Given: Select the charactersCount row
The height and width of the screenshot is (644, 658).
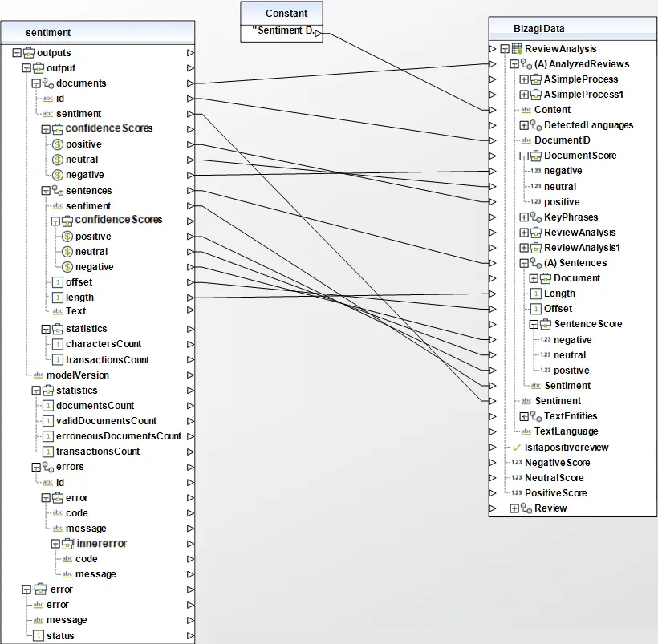Looking at the screenshot, I should [x=104, y=344].
